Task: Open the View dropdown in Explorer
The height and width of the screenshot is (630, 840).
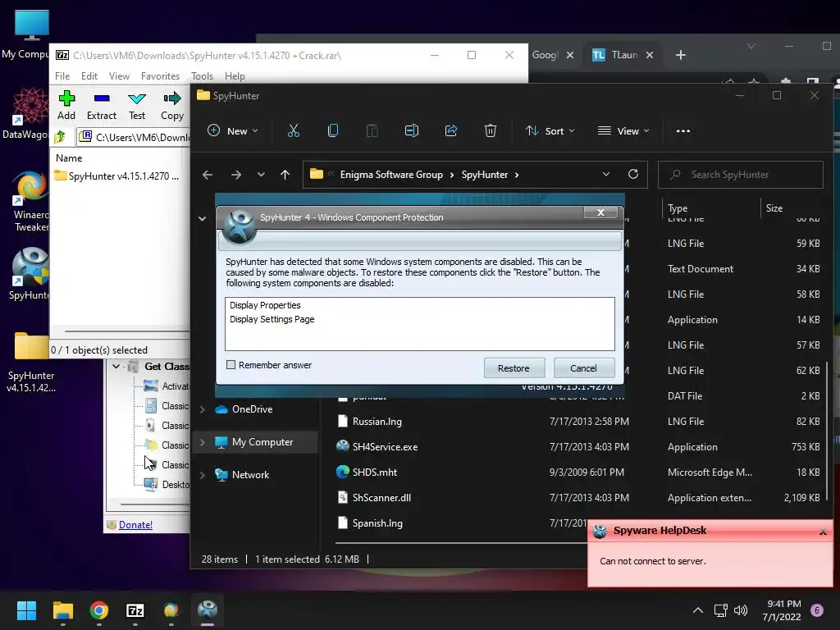Action: pyautogui.click(x=623, y=130)
